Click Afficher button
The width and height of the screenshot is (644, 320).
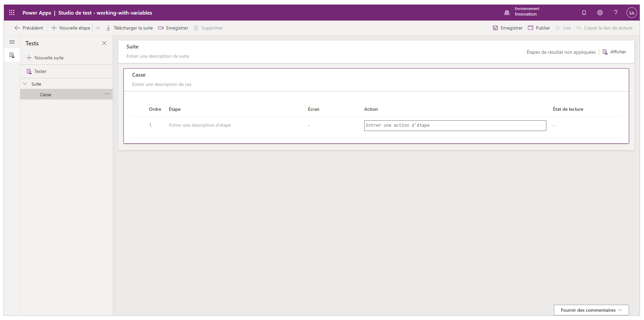click(x=615, y=52)
